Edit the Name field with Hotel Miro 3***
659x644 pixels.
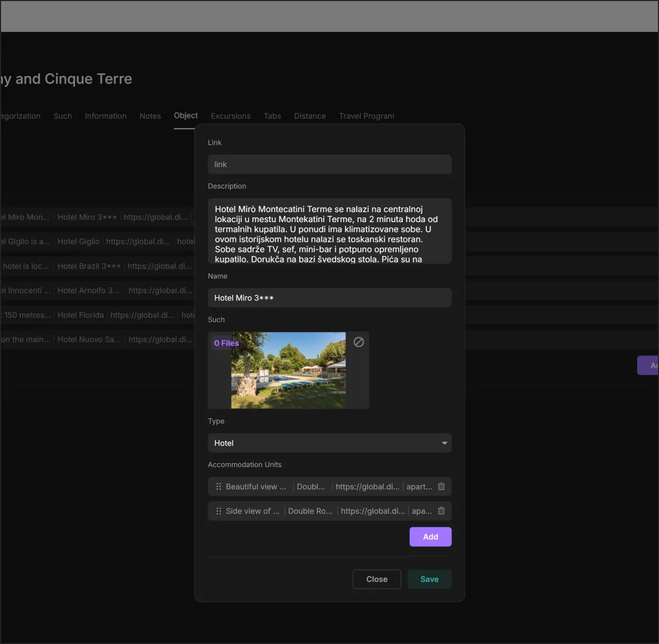coord(329,298)
